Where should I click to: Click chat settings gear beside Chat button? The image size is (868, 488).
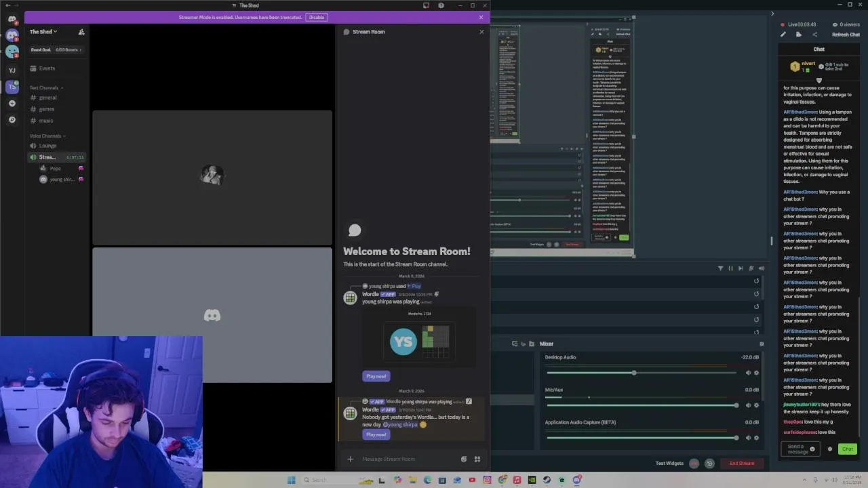(x=830, y=449)
